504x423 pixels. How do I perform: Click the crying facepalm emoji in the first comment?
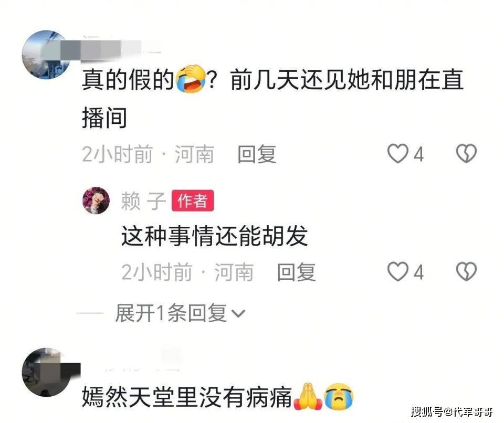click(x=191, y=79)
